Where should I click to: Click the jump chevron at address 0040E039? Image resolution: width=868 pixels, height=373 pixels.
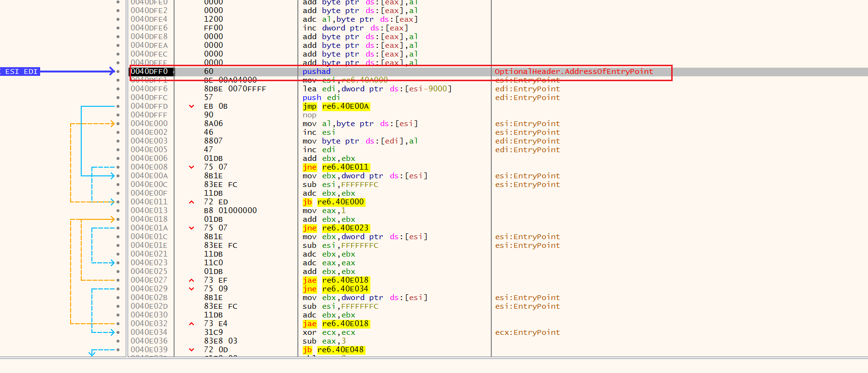point(191,350)
